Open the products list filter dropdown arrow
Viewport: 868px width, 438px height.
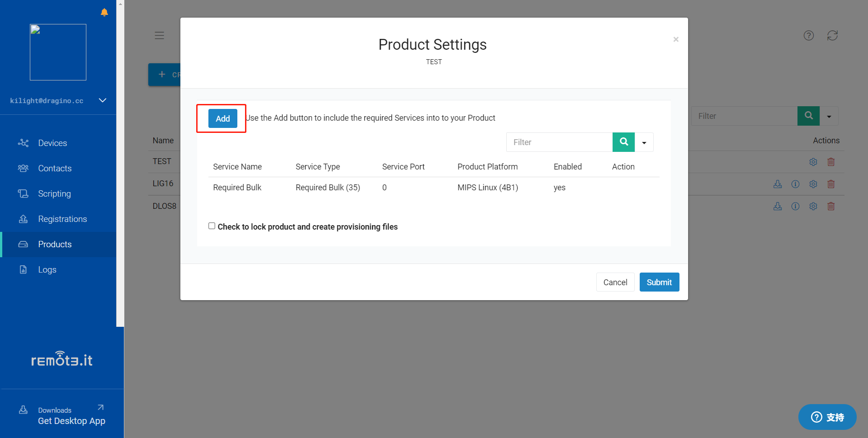click(x=829, y=116)
